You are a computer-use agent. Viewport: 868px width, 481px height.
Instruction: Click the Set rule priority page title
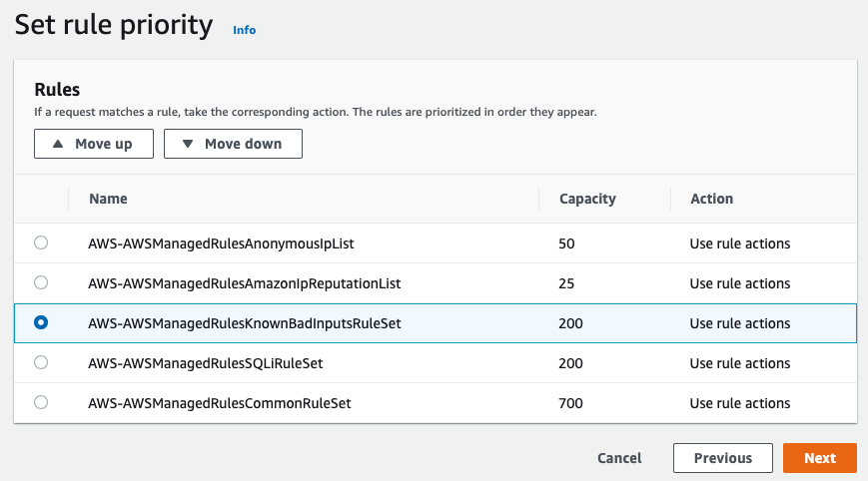[114, 25]
